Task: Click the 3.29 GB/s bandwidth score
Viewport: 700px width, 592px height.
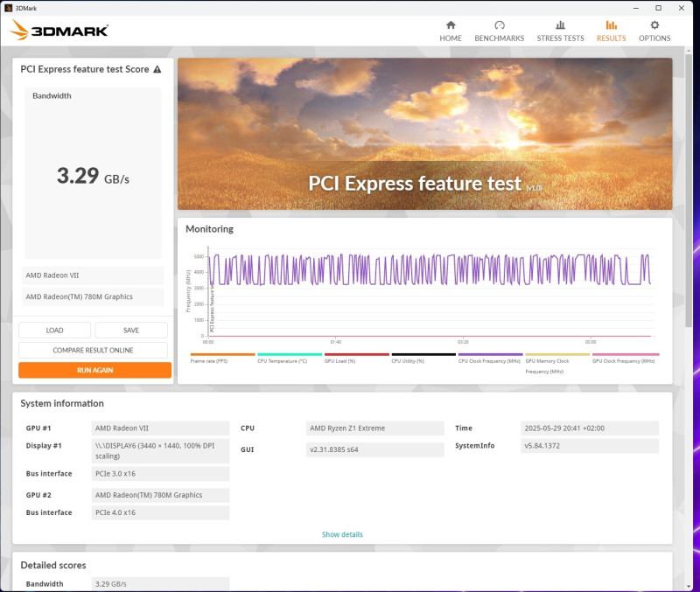Action: tap(93, 176)
